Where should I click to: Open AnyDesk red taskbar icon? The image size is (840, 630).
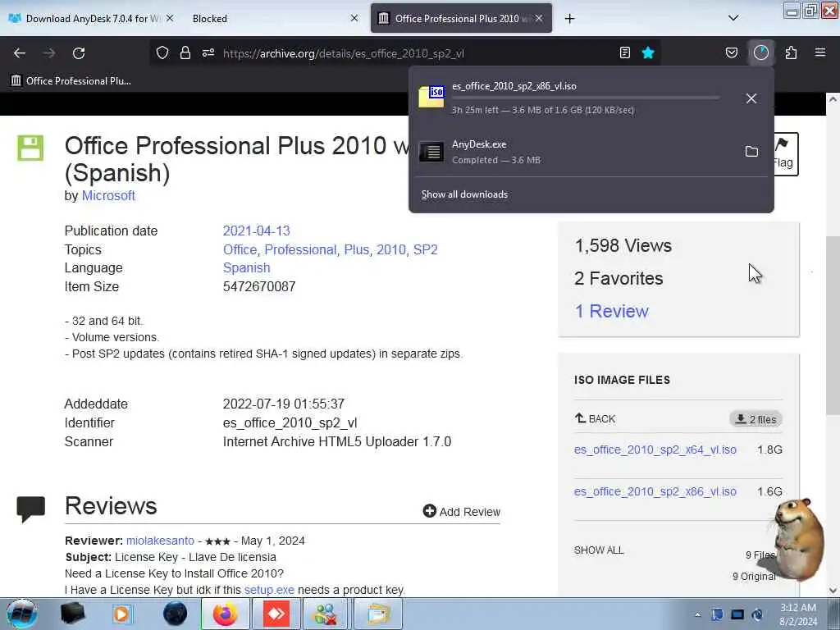coord(276,614)
